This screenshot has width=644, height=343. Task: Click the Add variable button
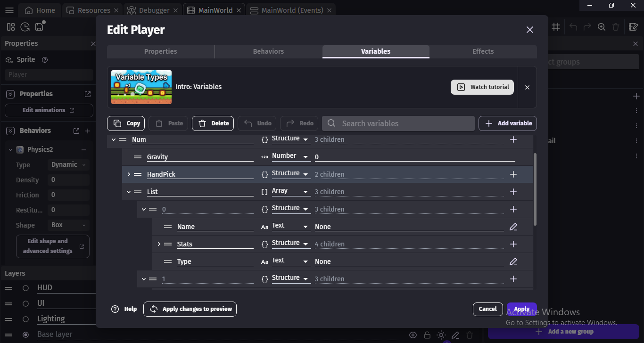508,123
